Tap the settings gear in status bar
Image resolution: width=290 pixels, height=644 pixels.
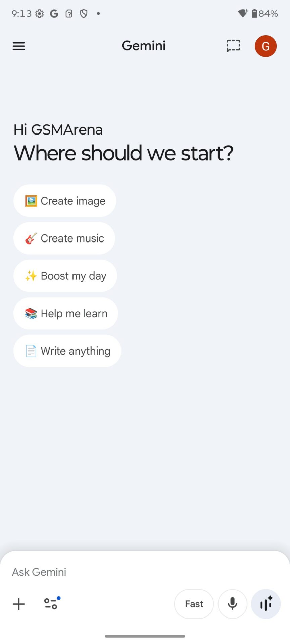pyautogui.click(x=40, y=14)
